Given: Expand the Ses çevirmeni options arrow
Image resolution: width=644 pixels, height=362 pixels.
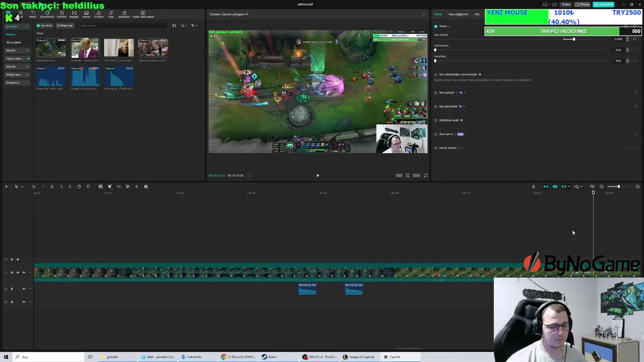Looking at the screenshot, I should tap(464, 106).
